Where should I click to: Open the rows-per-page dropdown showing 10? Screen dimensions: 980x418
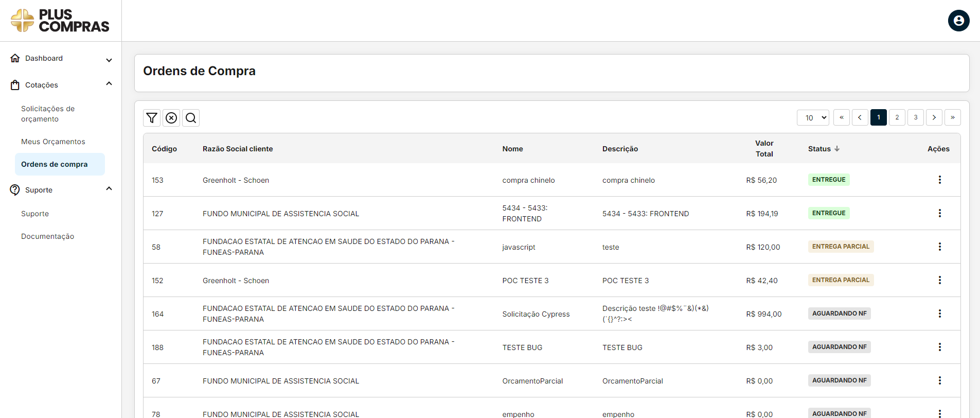point(813,118)
